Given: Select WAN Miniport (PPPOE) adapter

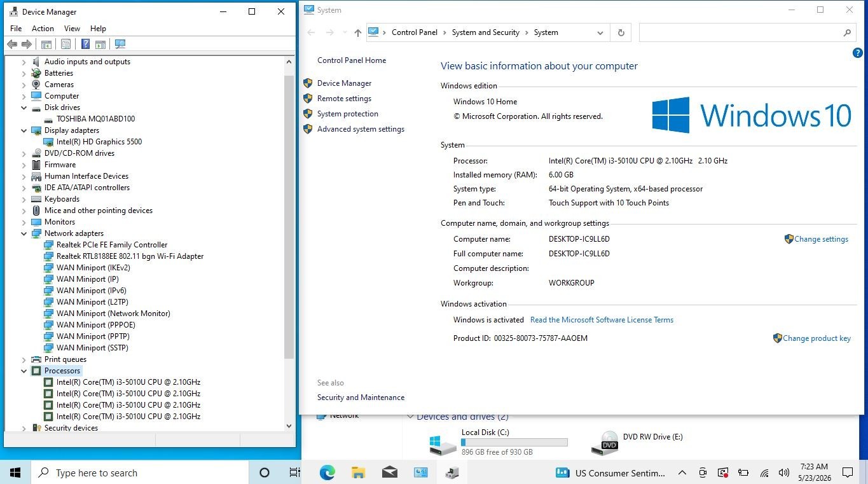Looking at the screenshot, I should (x=89, y=325).
